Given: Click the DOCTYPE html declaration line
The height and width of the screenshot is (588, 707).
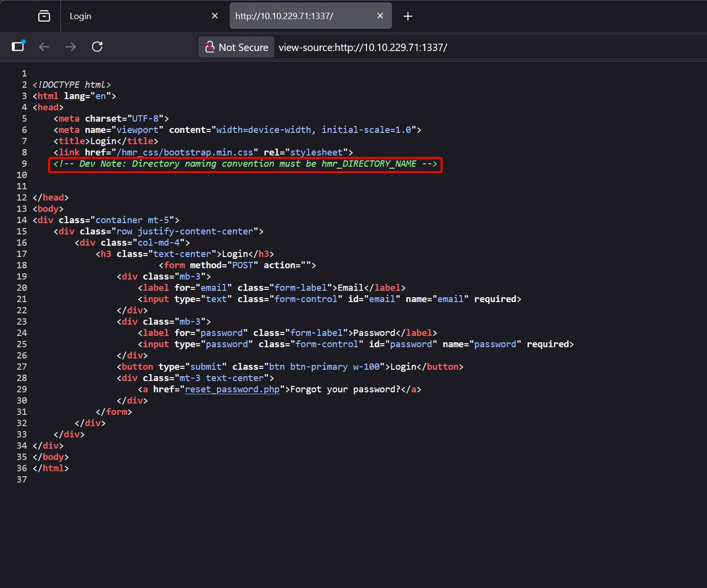Looking at the screenshot, I should click(x=72, y=85).
